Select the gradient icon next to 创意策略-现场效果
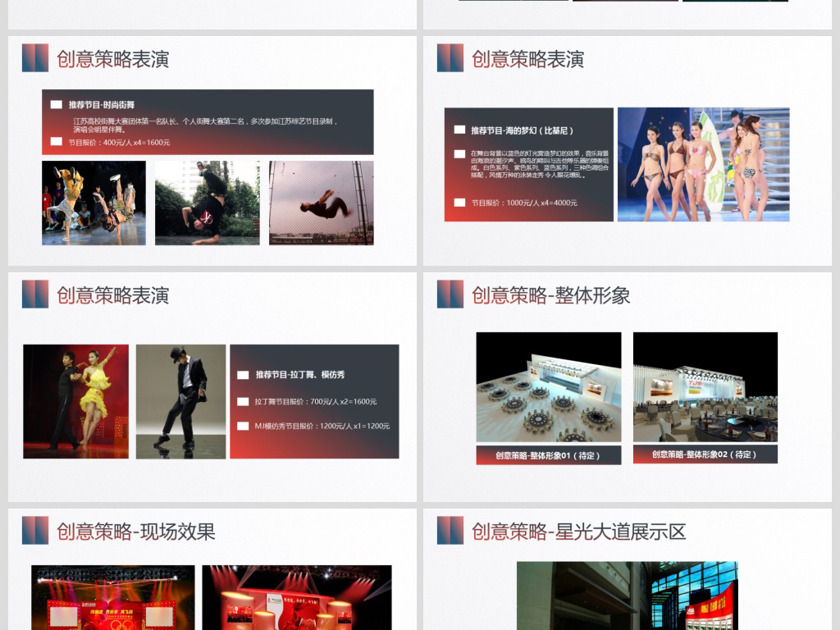840x630 pixels. click(35, 531)
